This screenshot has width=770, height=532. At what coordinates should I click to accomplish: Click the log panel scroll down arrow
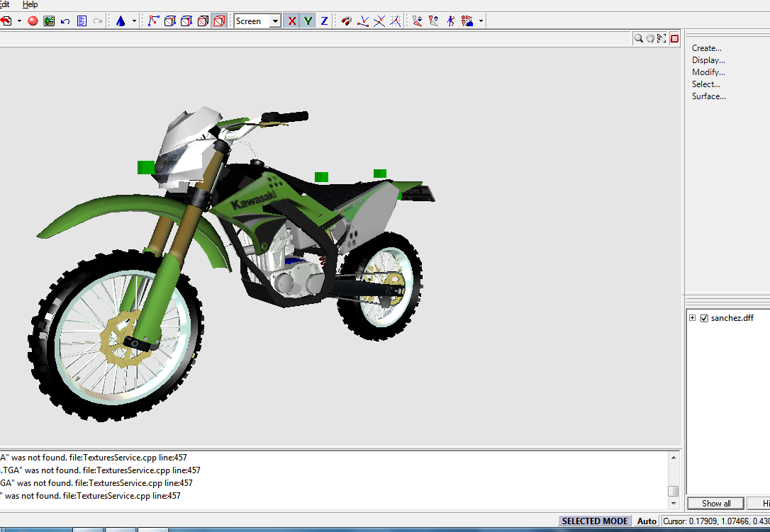point(674,504)
